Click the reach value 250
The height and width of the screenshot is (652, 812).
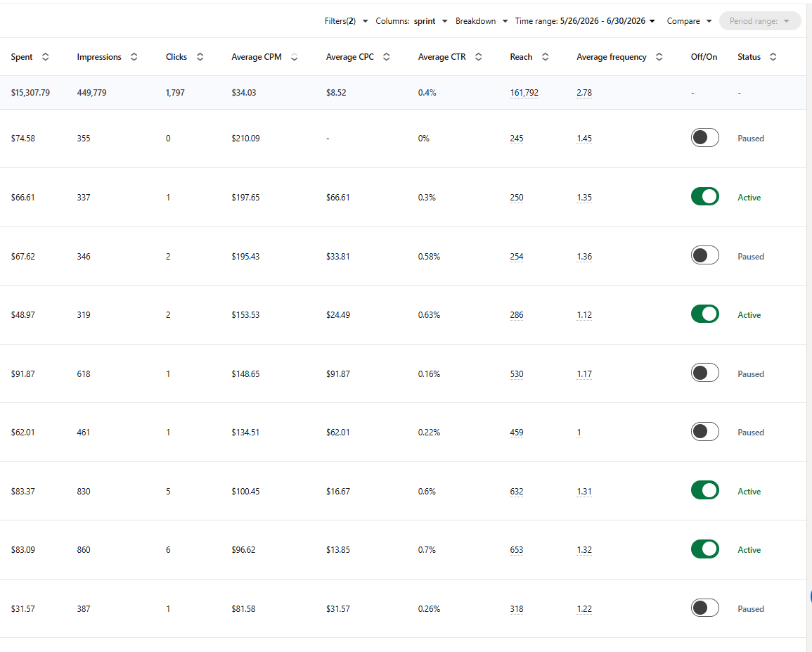(516, 198)
